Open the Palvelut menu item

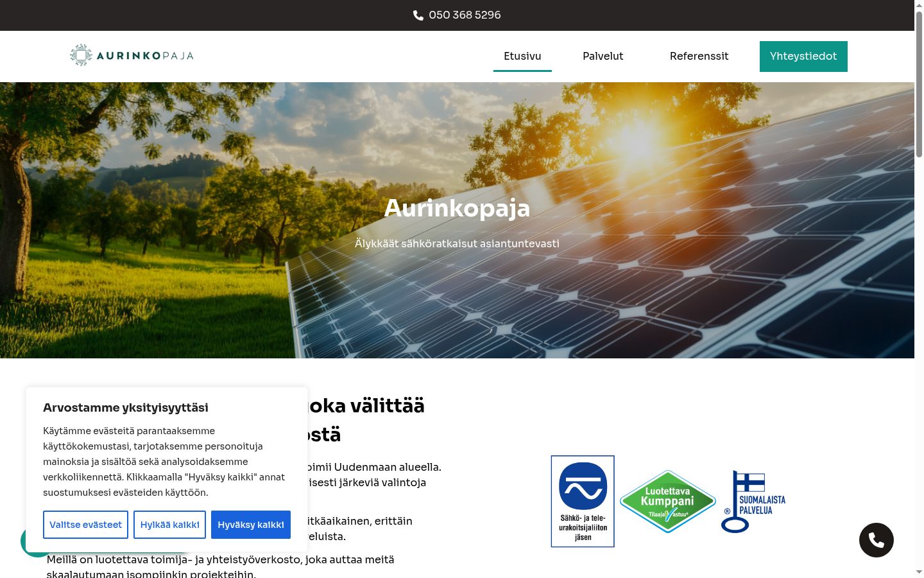pyautogui.click(x=603, y=56)
